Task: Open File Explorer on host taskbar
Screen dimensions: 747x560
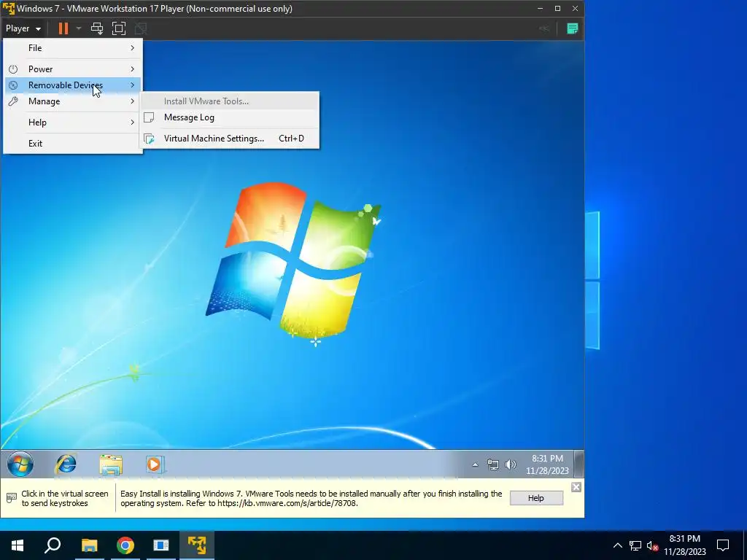Action: [89, 545]
